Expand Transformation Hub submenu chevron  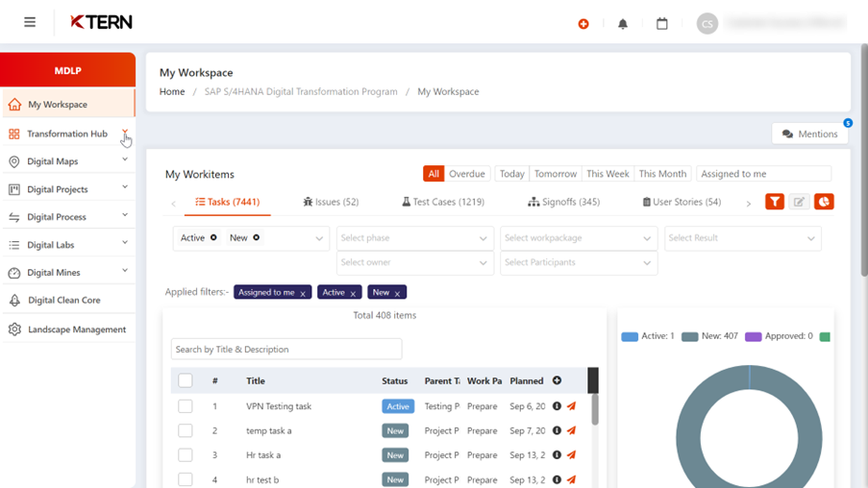(125, 132)
